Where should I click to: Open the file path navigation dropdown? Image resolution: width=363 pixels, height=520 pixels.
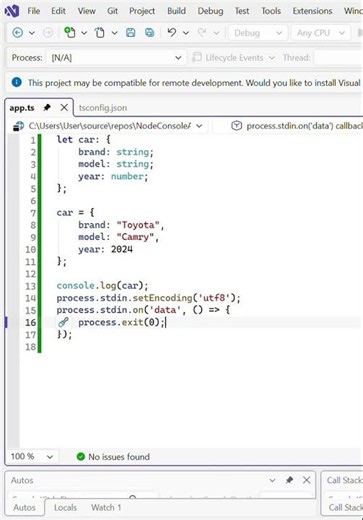click(199, 126)
